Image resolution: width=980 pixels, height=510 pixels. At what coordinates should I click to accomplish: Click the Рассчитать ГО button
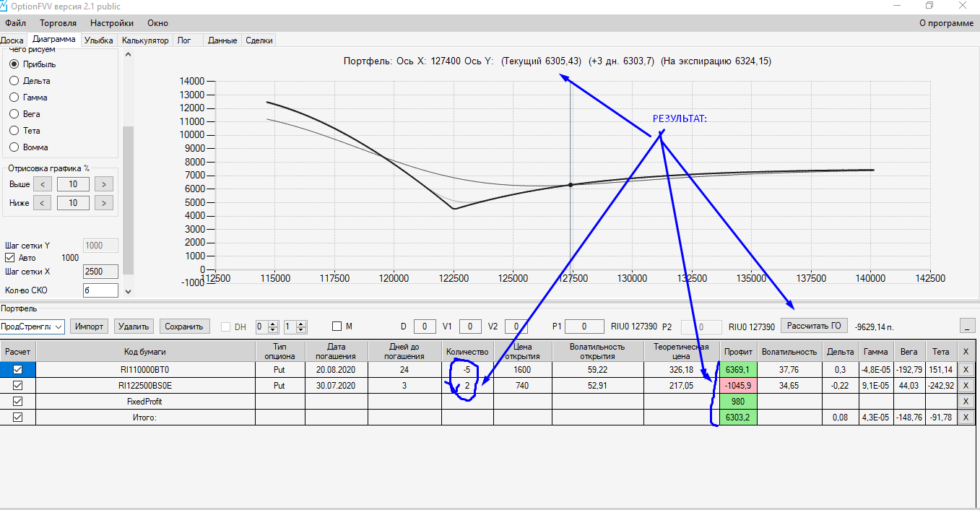coord(815,326)
